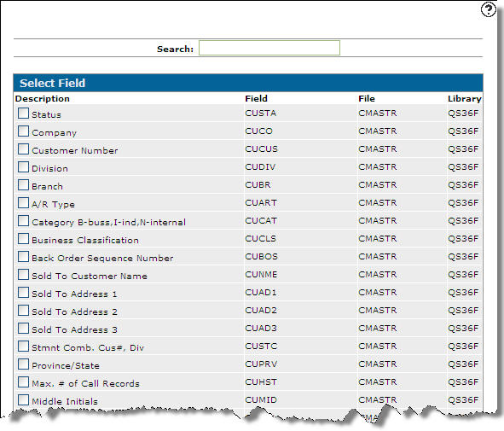Enable the Division field checkbox
Image resolution: width=504 pixels, height=431 pixels.
[23, 167]
